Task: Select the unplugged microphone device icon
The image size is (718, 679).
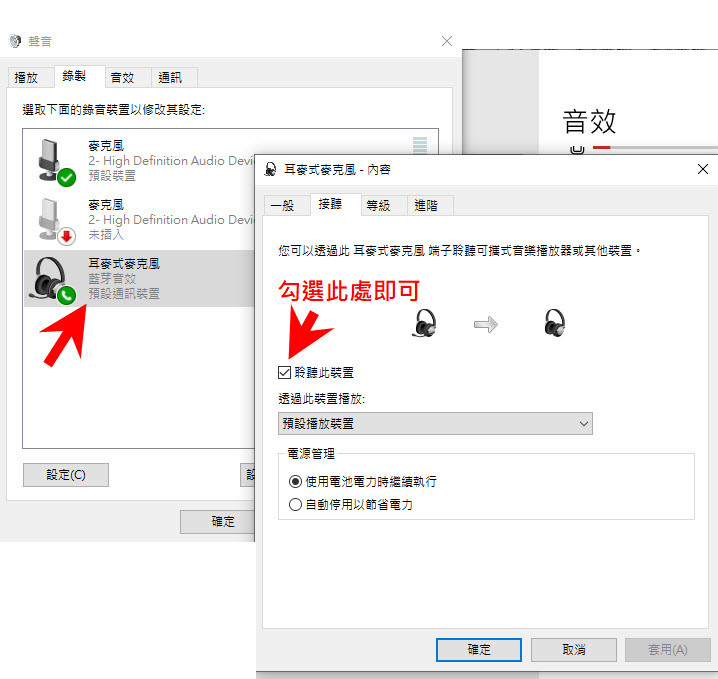Action: pos(56,221)
